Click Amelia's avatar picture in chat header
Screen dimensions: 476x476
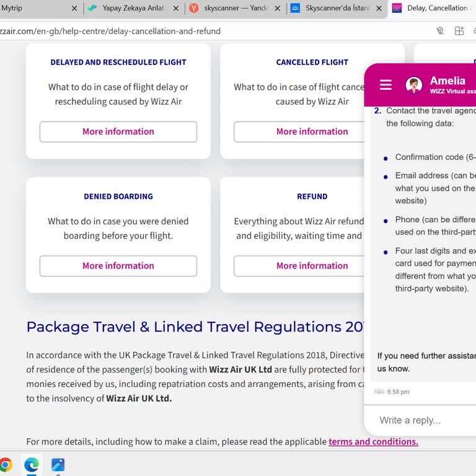[x=414, y=85]
